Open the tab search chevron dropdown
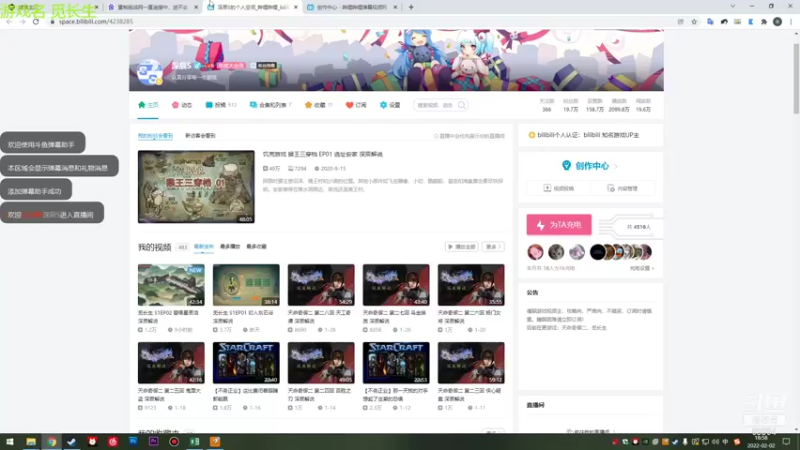Image resolution: width=800 pixels, height=450 pixels. click(733, 6)
